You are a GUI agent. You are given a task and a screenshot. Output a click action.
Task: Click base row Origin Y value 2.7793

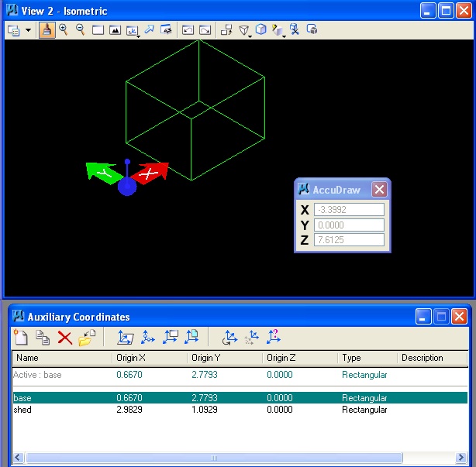point(205,397)
